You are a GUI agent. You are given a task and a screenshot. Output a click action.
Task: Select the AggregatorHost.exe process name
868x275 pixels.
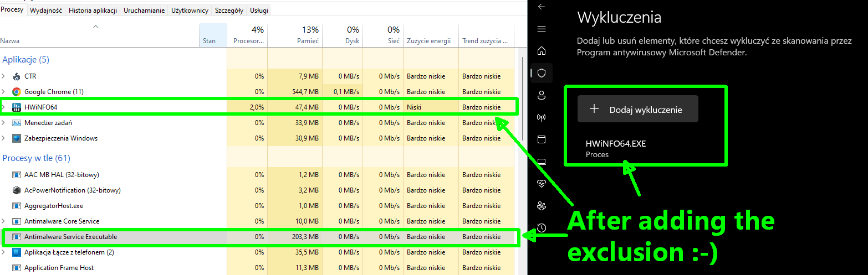(x=54, y=206)
